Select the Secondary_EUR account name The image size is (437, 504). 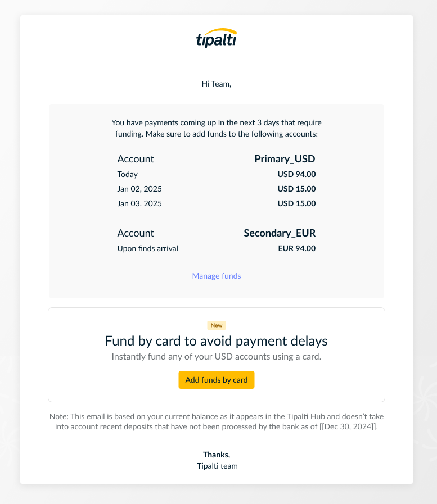pyautogui.click(x=280, y=233)
